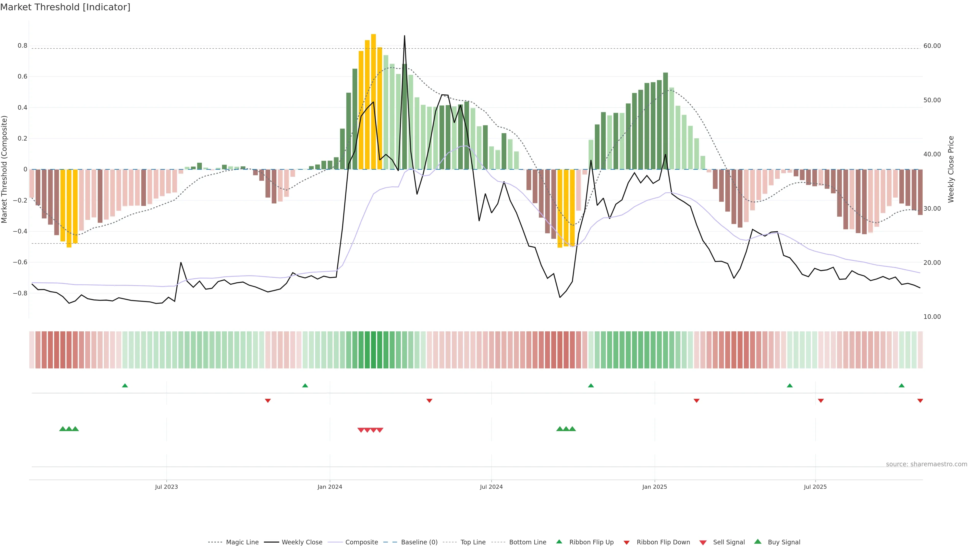Click the Ribbon Flip Up triangle in legend
980x551 pixels.
(x=559, y=542)
